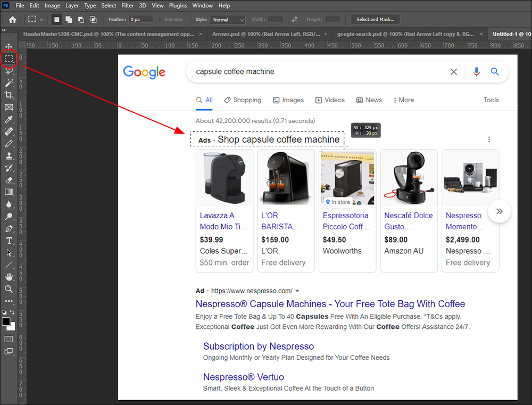This screenshot has height=405, width=532.
Task: Click the Feather input field
Action: click(x=141, y=20)
